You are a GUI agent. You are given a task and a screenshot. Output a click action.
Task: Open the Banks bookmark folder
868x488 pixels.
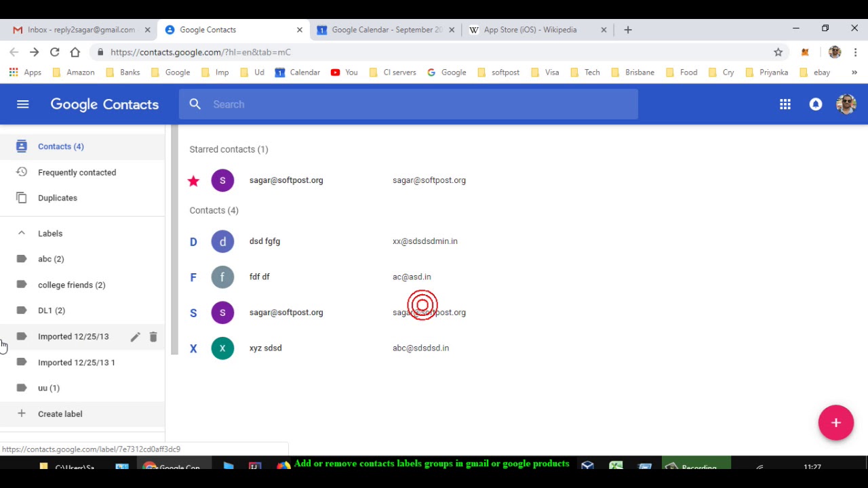coord(123,73)
